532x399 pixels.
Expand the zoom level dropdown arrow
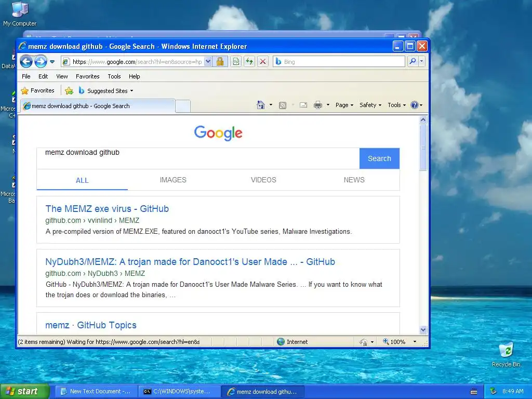click(x=415, y=342)
